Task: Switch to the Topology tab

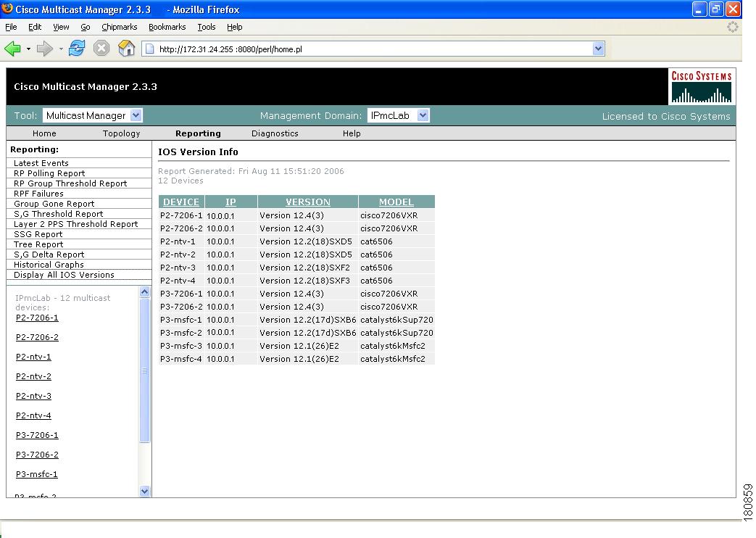Action: pos(122,133)
